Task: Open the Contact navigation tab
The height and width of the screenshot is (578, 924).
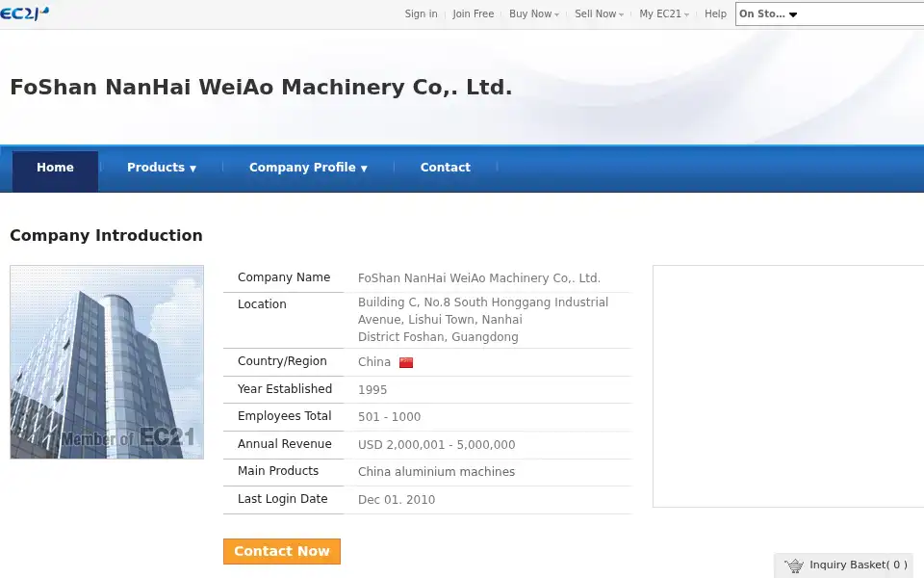Action: click(x=446, y=168)
